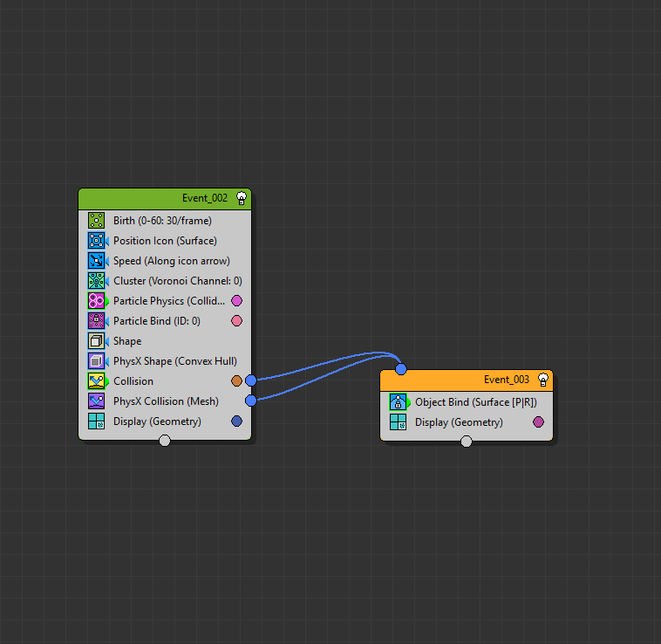This screenshot has height=644, width=661.
Task: Click the Birth operator icon
Action: point(96,221)
